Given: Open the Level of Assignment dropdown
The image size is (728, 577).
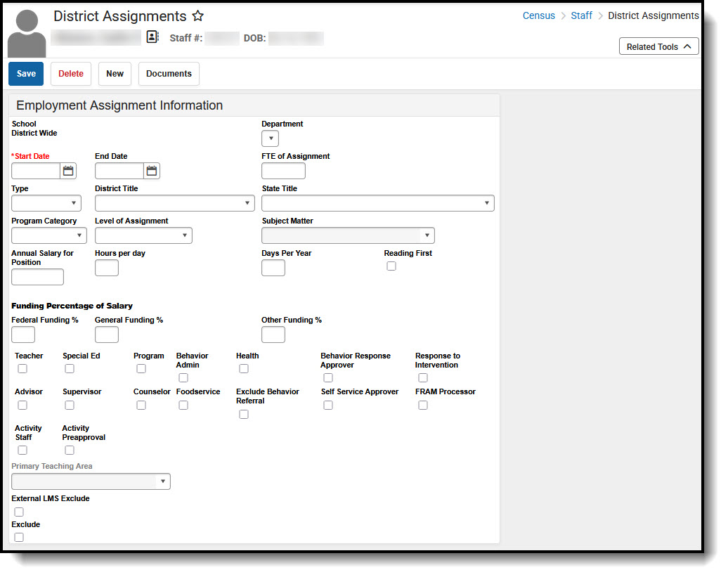Looking at the screenshot, I should [x=143, y=235].
